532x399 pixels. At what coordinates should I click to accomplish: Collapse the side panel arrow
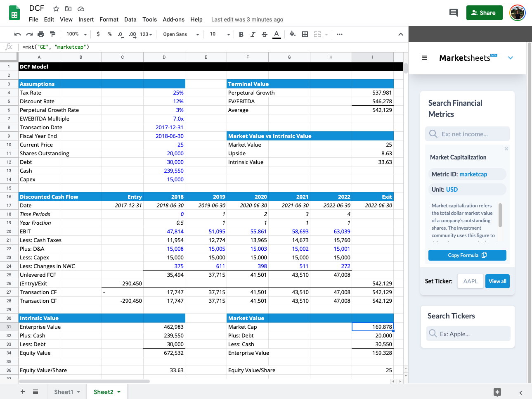click(x=521, y=392)
